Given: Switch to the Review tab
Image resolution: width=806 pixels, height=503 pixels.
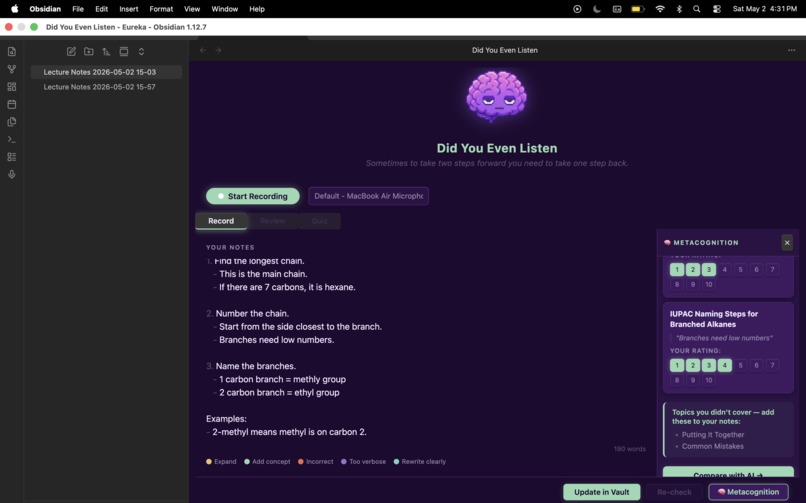Looking at the screenshot, I should 272,221.
